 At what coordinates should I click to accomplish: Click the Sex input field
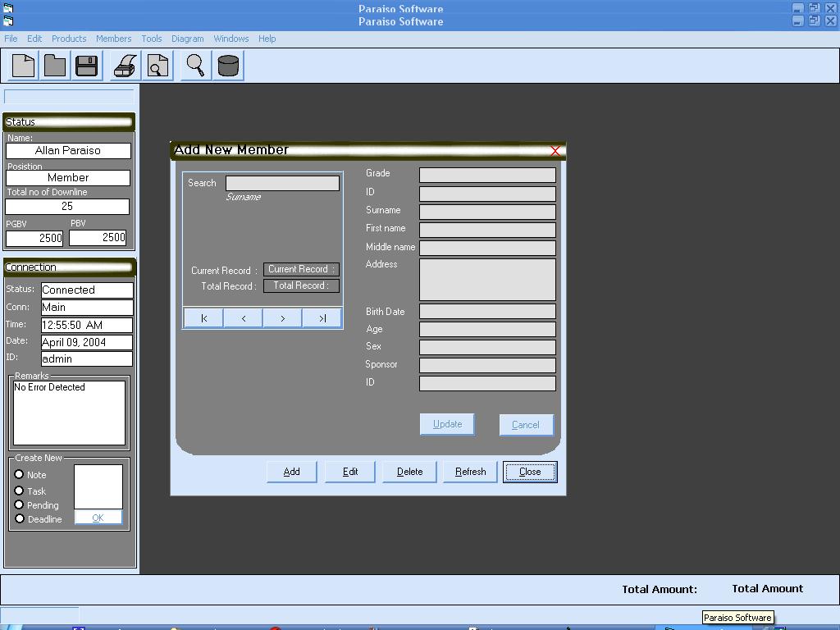(487, 347)
